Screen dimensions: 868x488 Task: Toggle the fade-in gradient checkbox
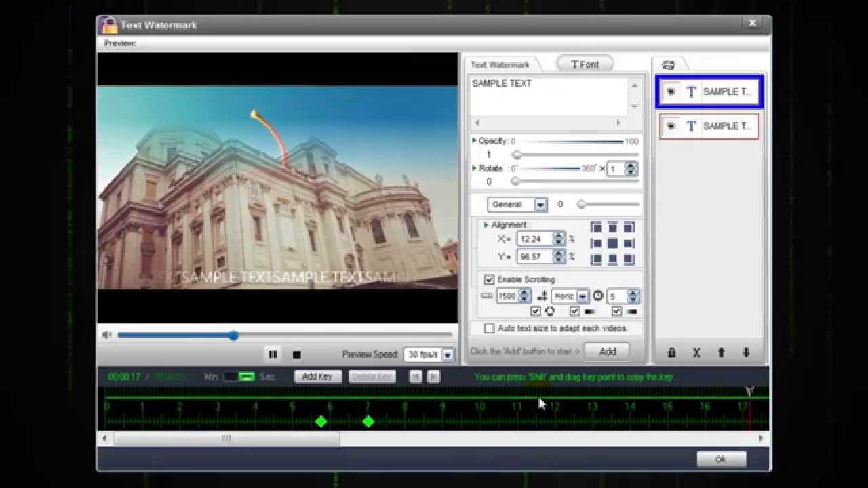pyautogui.click(x=575, y=311)
